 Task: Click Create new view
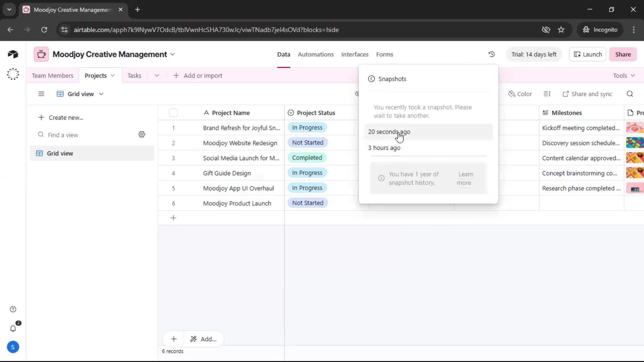pos(61,117)
